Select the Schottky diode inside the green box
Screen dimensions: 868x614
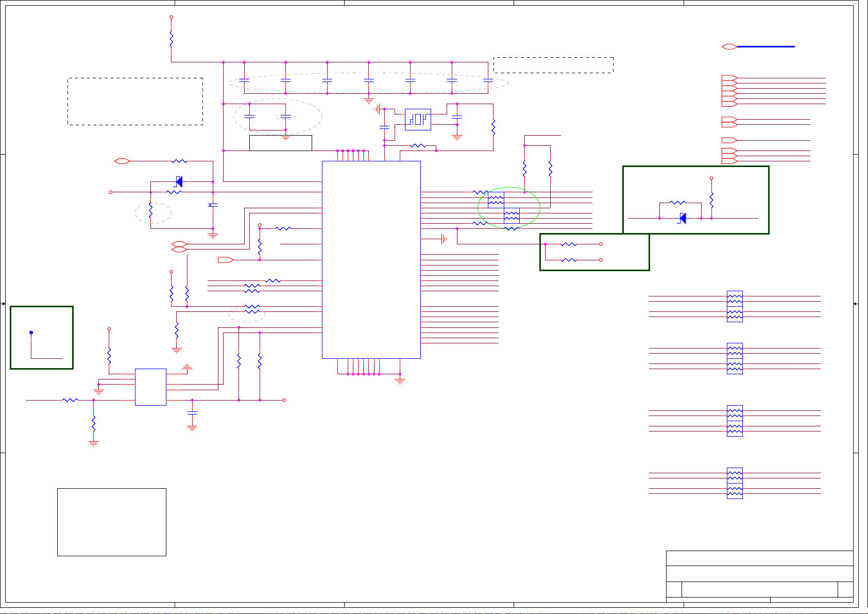[683, 218]
